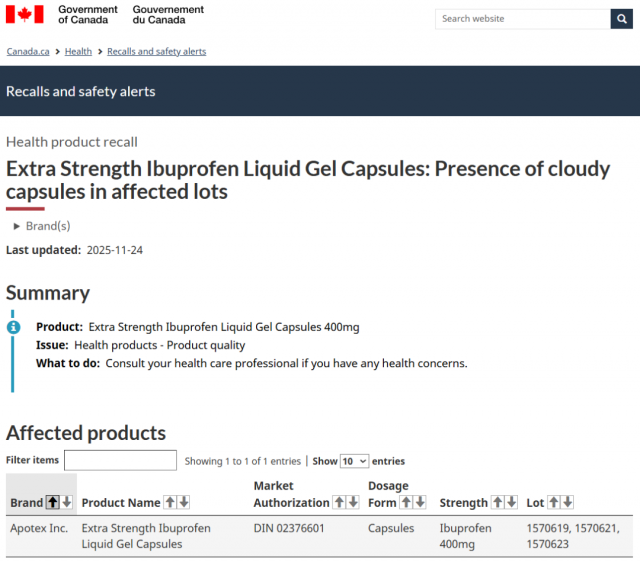The height and width of the screenshot is (562, 640).
Task: Click the blue info icon beside Summary
Action: click(13, 327)
